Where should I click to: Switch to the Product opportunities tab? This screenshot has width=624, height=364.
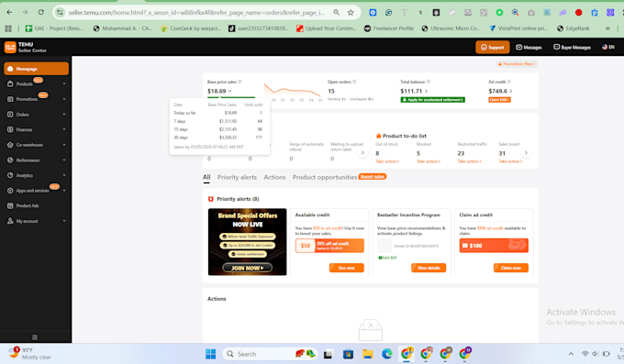[325, 178]
